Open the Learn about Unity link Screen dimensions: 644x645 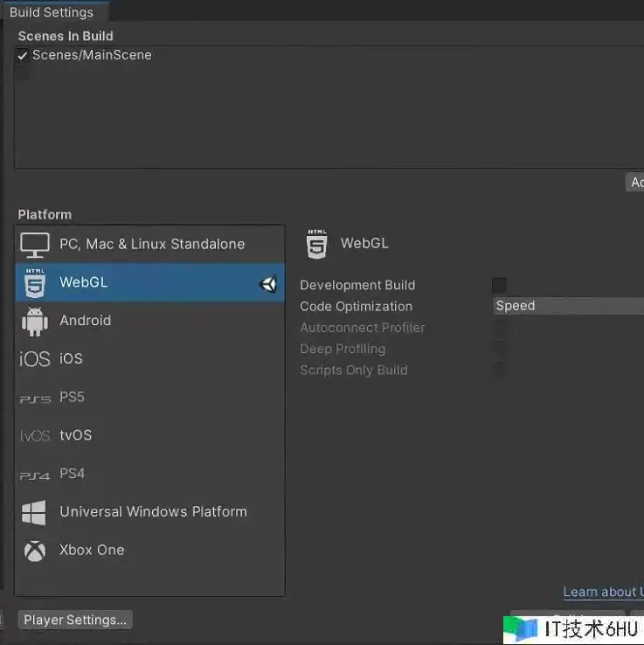click(x=603, y=592)
